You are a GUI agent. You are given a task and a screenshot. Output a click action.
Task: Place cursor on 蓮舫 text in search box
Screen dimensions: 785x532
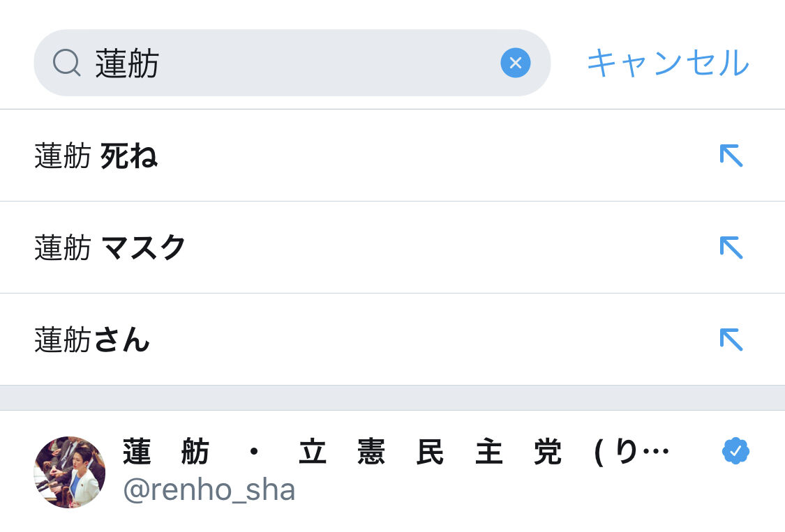click(127, 63)
